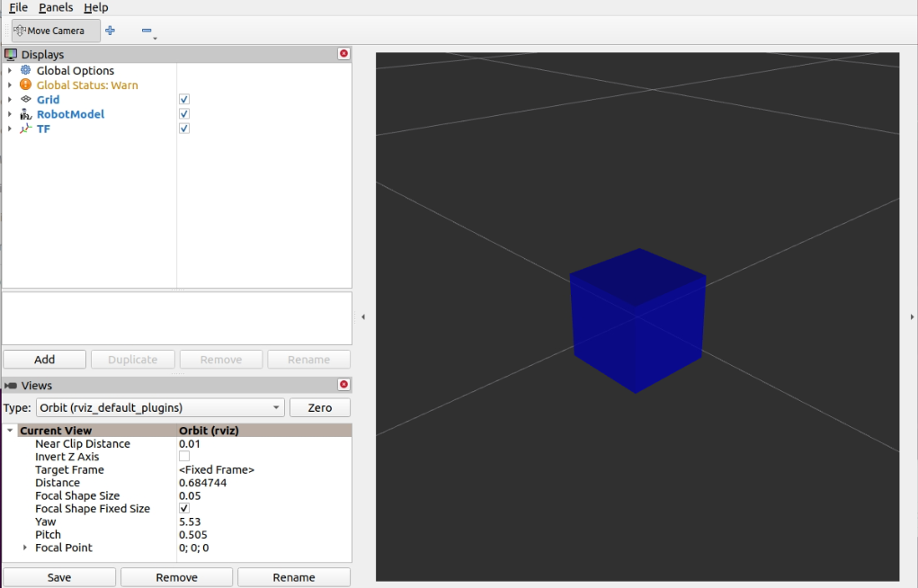
Task: Click the TF axes icon
Action: (x=26, y=129)
